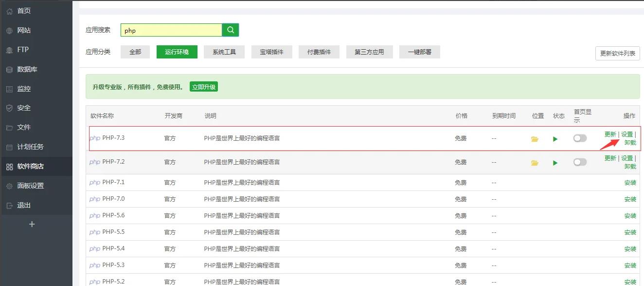Open 首页 home in the sidebar
This screenshot has width=644, height=286.
coord(23,11)
